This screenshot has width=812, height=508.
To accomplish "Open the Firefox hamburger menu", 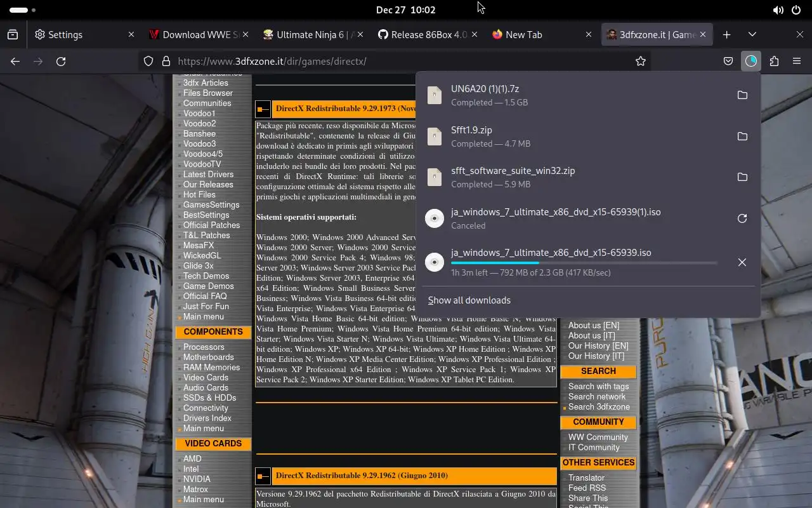I will (797, 61).
